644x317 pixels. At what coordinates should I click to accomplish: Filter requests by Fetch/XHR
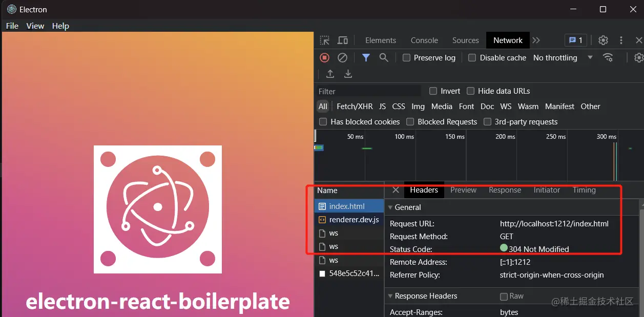click(x=355, y=107)
